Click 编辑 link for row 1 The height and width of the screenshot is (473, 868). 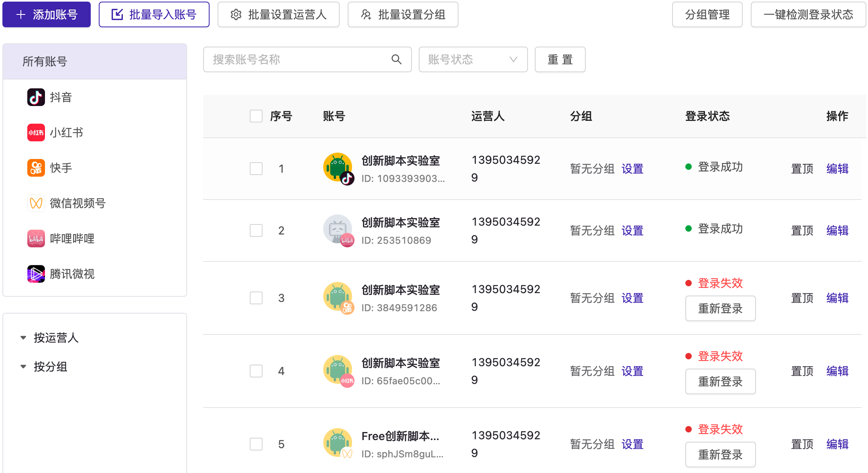837,169
